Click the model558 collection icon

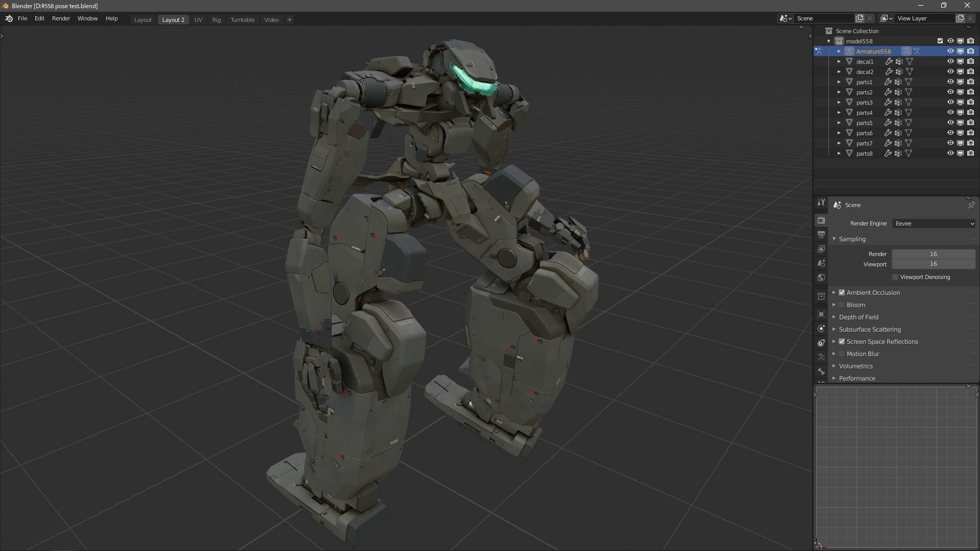839,41
